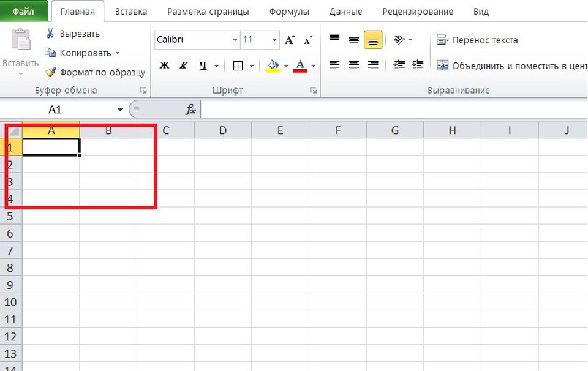Open the Вставка ribbon tab

click(132, 12)
